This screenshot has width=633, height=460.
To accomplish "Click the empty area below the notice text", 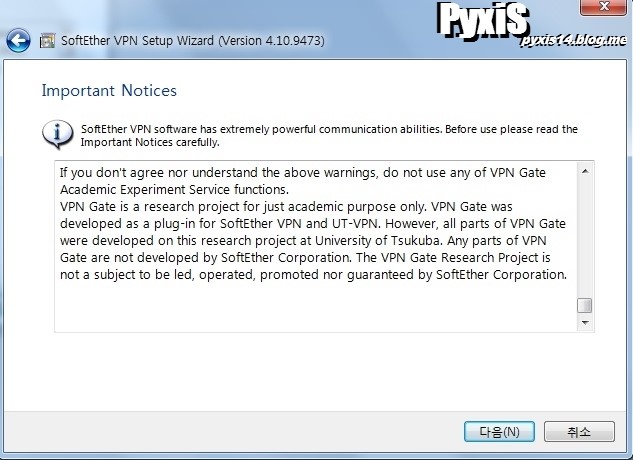I will coord(316,307).
